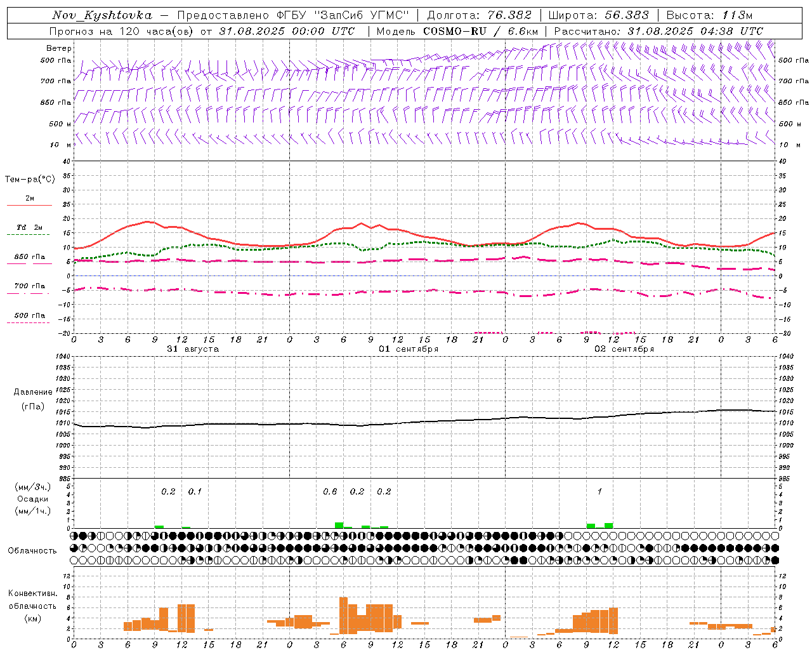
Task: Click the dashed legend line under "Td 2м"
Action: [x=28, y=235]
